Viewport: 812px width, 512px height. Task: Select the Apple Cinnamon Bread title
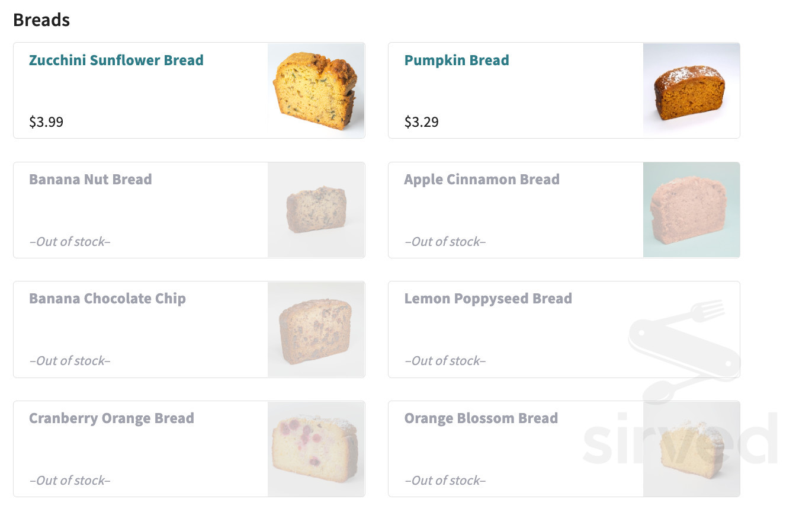[482, 180]
